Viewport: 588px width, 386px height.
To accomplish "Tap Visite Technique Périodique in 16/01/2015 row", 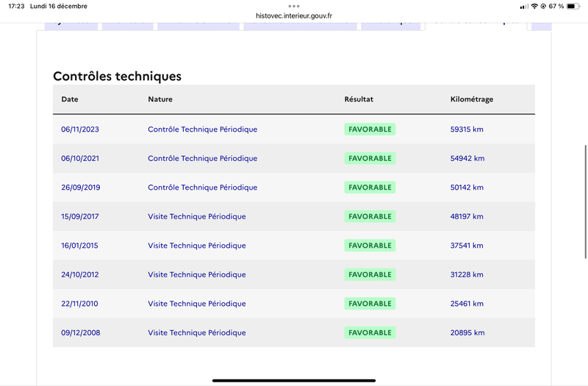I will click(197, 246).
